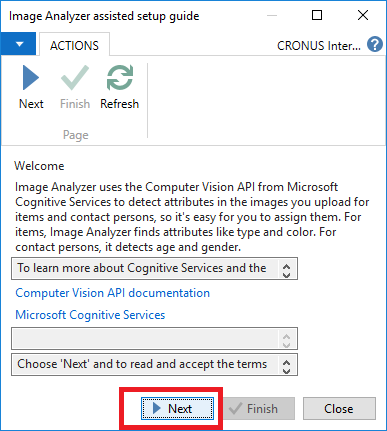Image resolution: width=387 pixels, height=431 pixels.
Task: Open Computer Vision API documentation link
Action: coord(113,293)
